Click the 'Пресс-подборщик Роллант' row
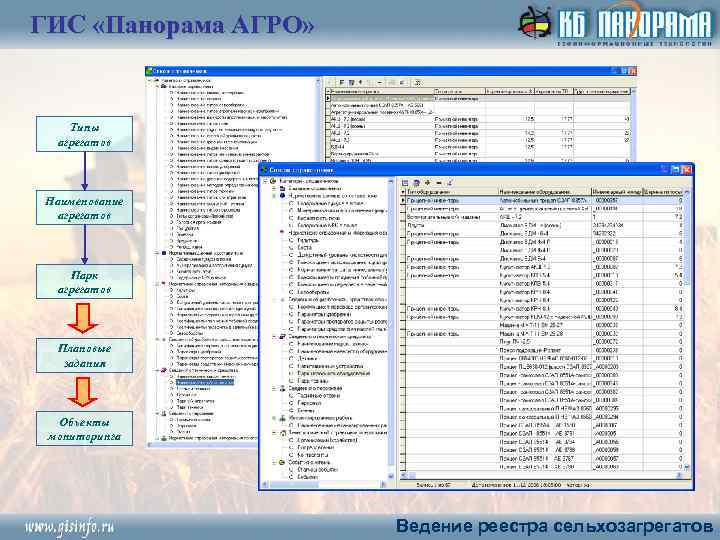The image size is (720, 540). (543, 350)
